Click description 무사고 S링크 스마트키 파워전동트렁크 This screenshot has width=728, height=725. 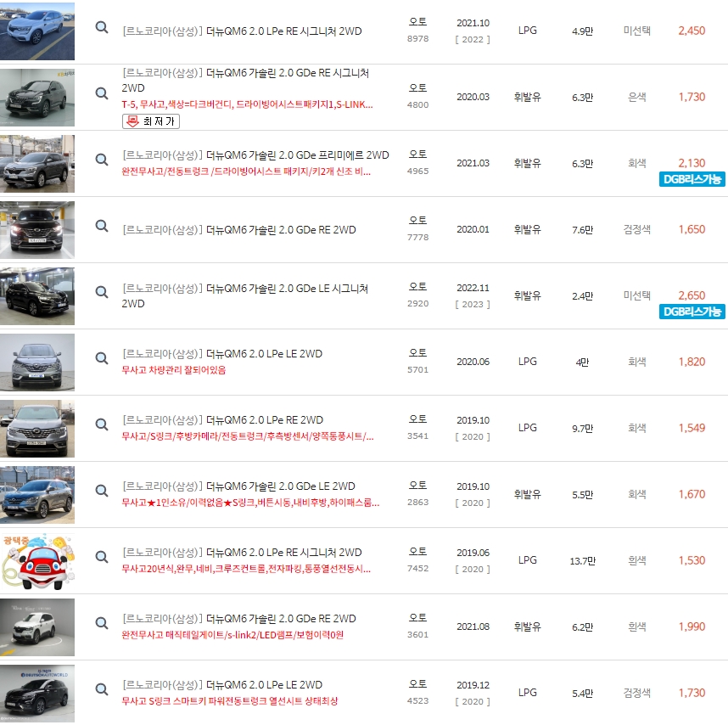(230, 701)
